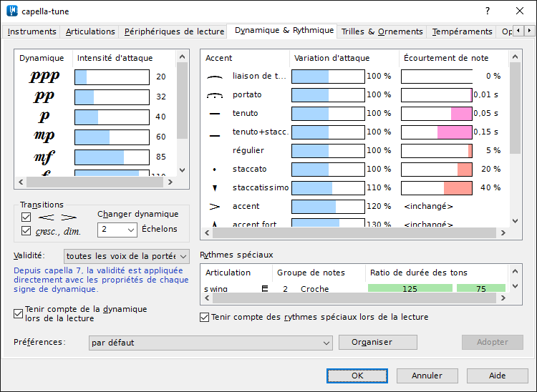Select the accent marcato icon
Screen dimensions: 537x392
pos(214,207)
